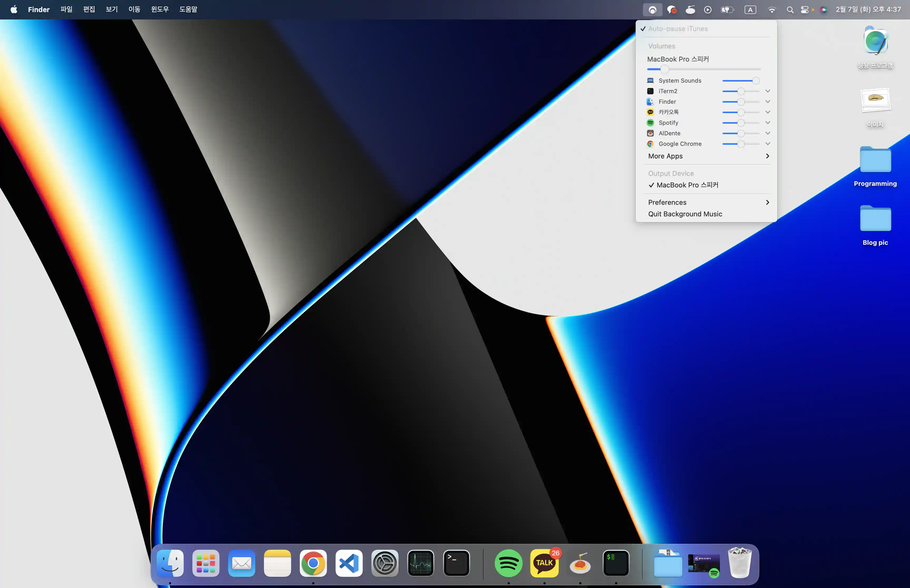This screenshot has width=910, height=588.
Task: Open Activity Monitor in the Dock
Action: point(421,563)
